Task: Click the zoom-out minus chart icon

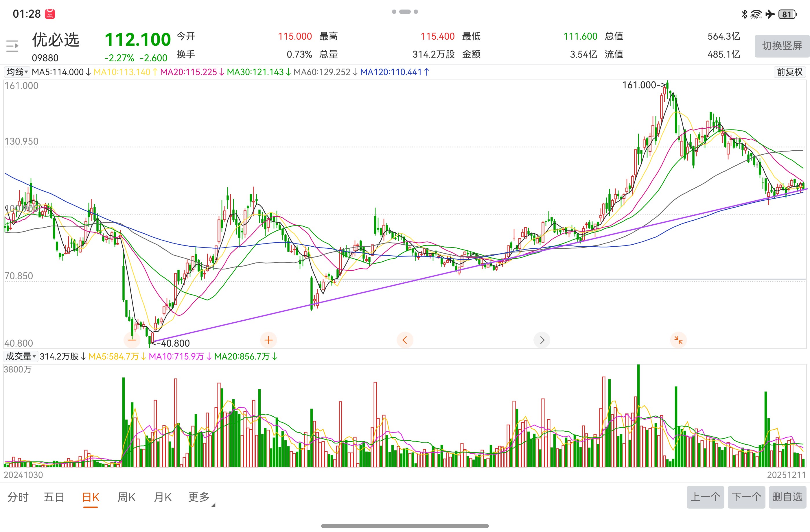Action: [x=132, y=340]
